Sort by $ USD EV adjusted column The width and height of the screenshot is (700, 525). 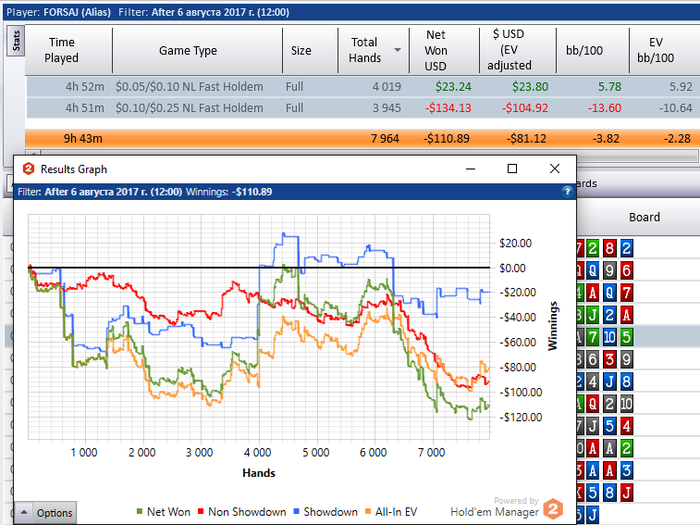click(509, 50)
